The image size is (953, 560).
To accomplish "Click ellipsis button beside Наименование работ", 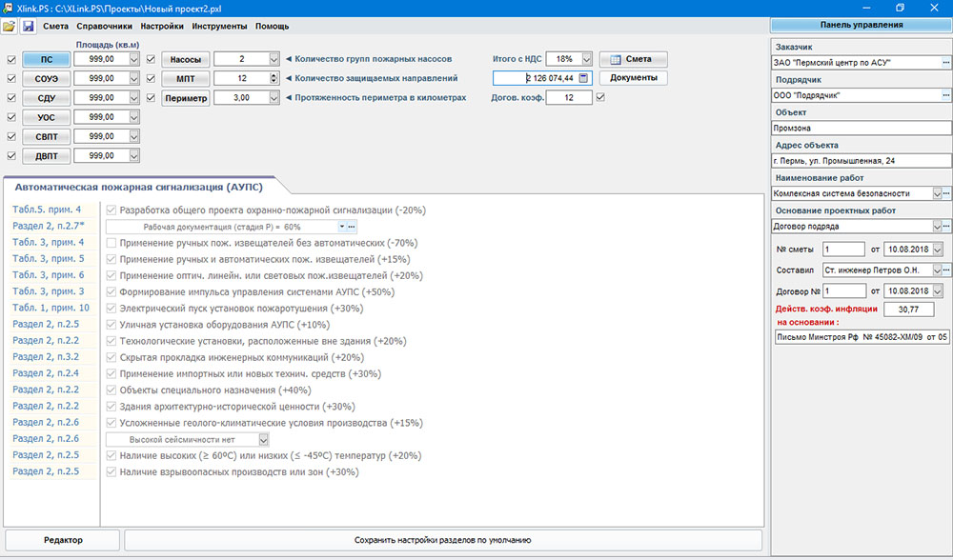I will [945, 193].
